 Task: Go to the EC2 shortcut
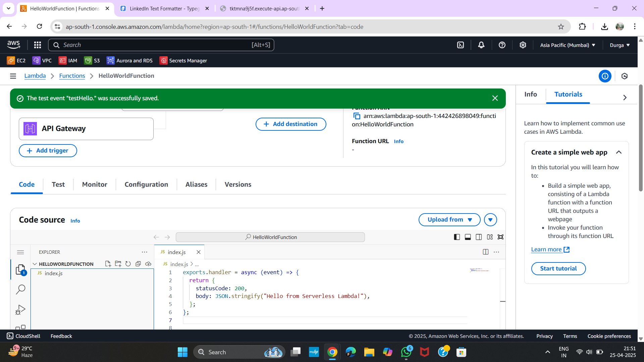(x=16, y=61)
